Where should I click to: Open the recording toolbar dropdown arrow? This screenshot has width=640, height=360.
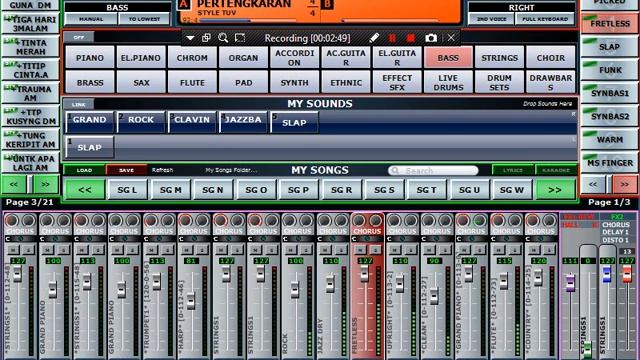[190, 38]
